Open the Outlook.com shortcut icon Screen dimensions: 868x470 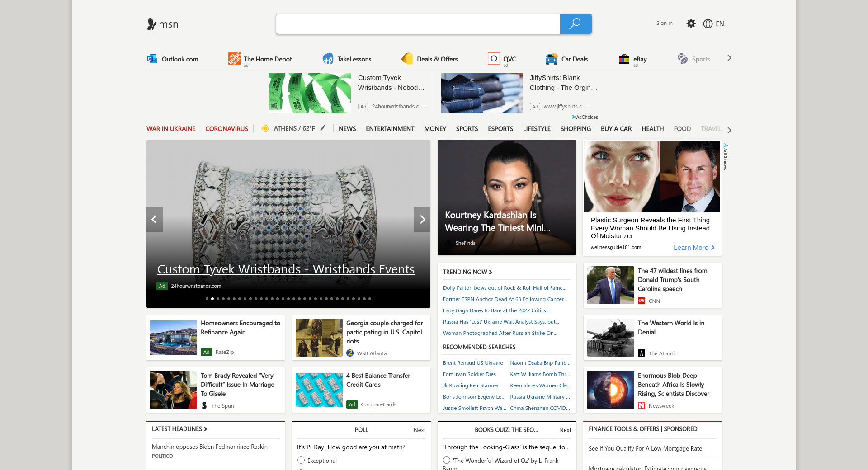coord(152,59)
